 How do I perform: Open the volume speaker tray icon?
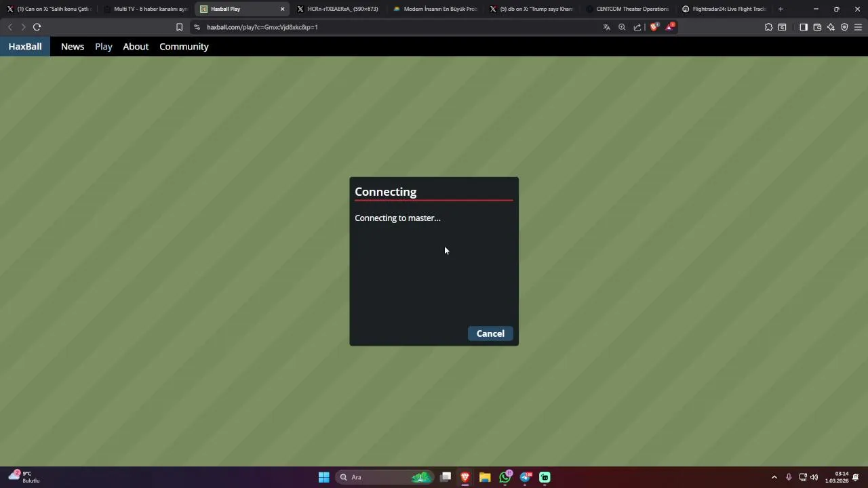(x=814, y=477)
